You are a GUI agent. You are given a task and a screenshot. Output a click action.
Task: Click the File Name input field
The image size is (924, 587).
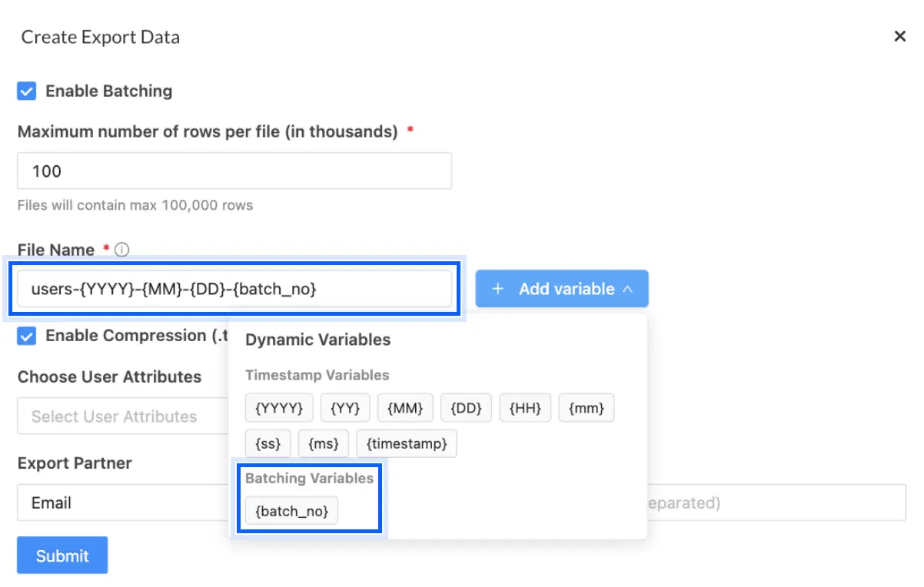coord(234,289)
